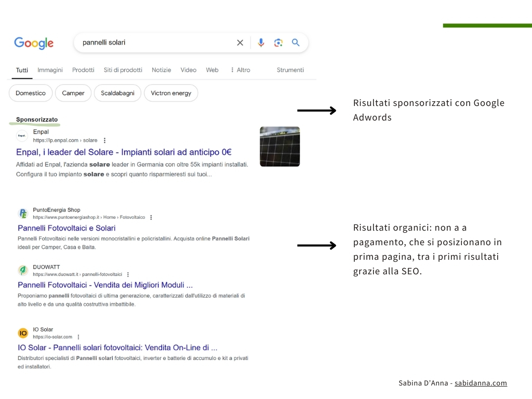Viewport: 532px width, 399px height.
Task: Open the Strumenti tools menu
Action: click(290, 70)
